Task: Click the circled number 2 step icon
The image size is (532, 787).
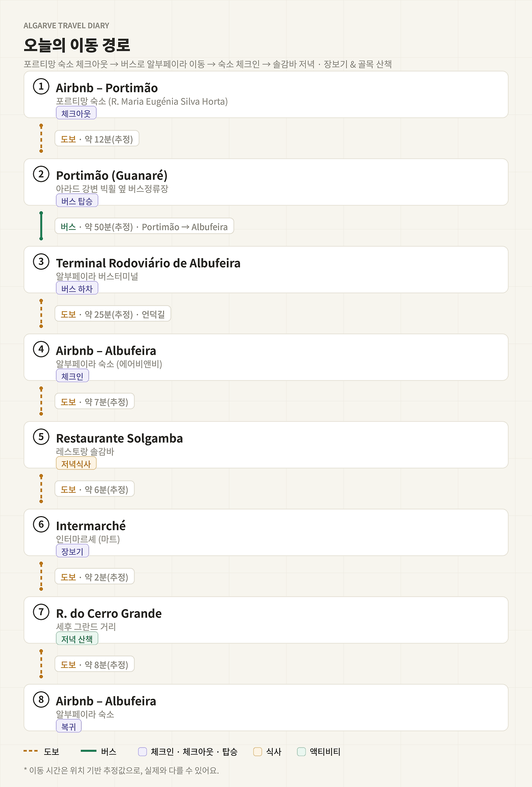Action: coord(41,174)
